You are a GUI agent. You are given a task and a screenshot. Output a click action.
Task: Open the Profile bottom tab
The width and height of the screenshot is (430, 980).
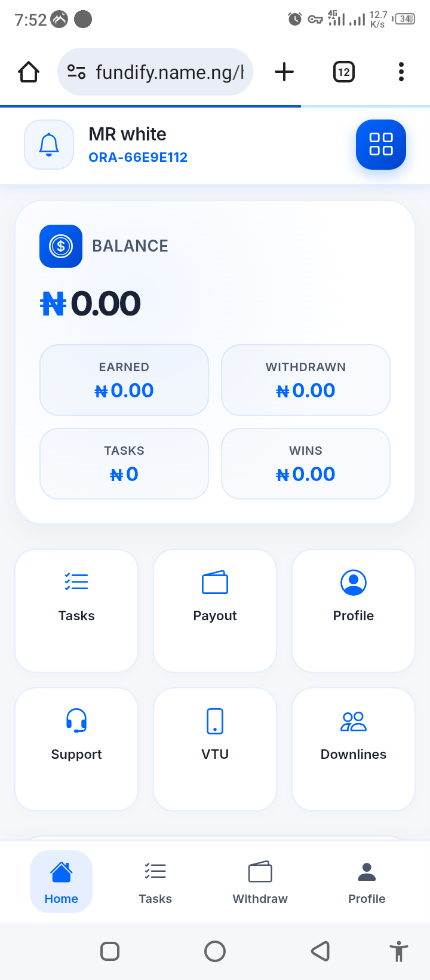[367, 882]
